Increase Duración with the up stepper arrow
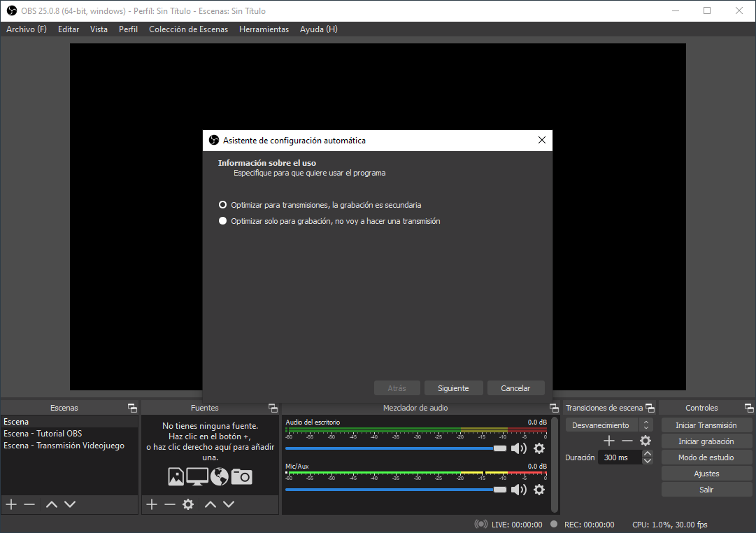 pyautogui.click(x=647, y=453)
